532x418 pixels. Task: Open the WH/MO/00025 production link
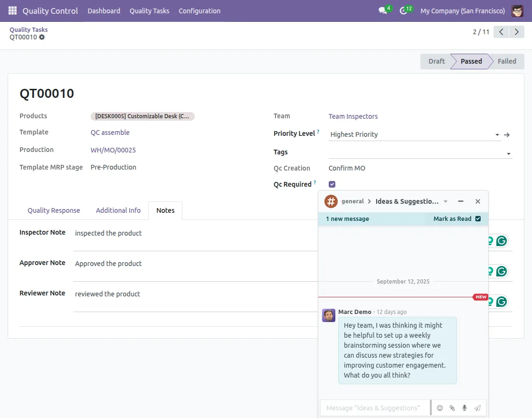pyautogui.click(x=113, y=150)
